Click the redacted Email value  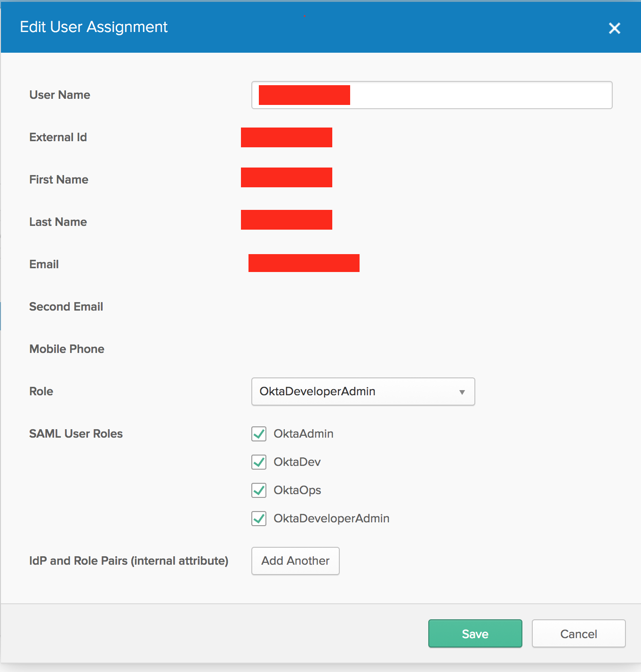tap(304, 263)
